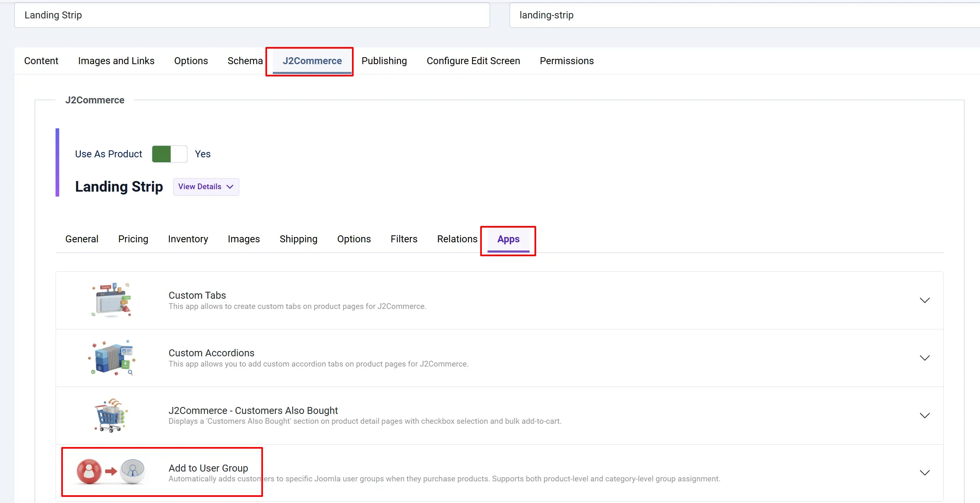This screenshot has width=980, height=503.
Task: Switch to the Content tab
Action: coord(41,61)
